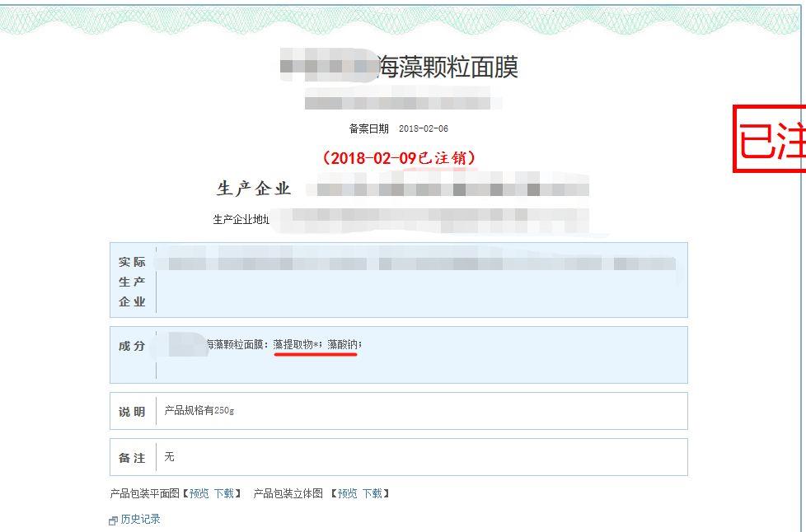Open the 历史记录 history link
Screen dimensions: 806x532
click(140, 519)
